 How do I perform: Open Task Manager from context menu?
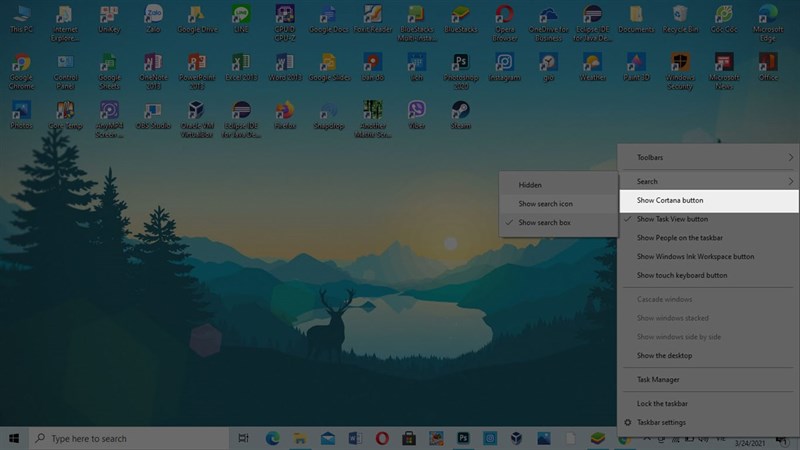click(x=658, y=380)
